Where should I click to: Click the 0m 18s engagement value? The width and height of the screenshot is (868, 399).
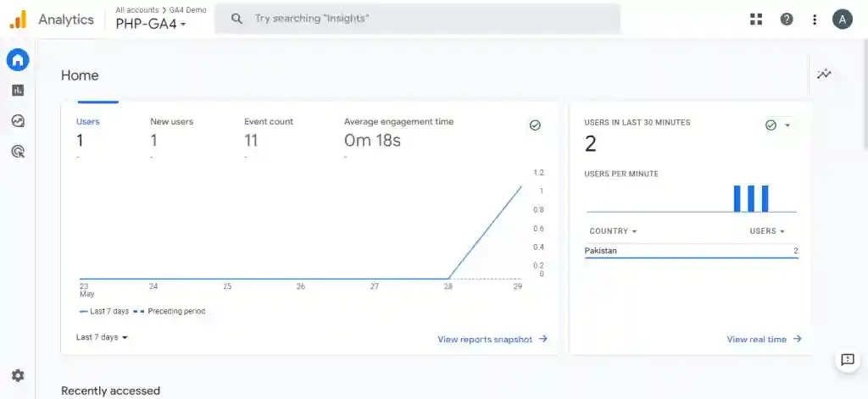tap(372, 141)
